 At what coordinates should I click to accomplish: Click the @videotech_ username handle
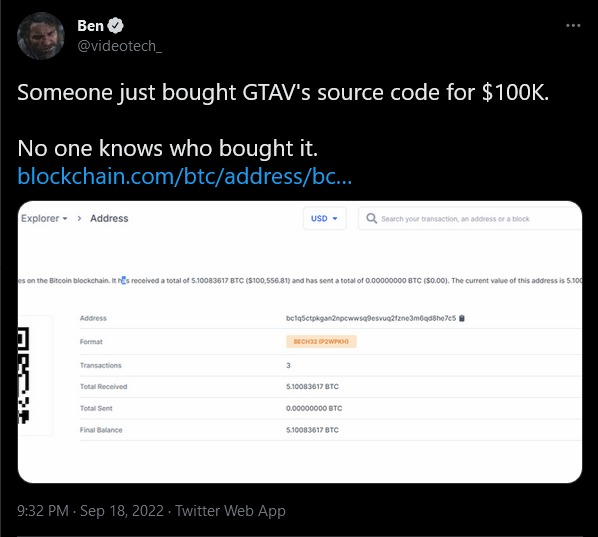tap(119, 46)
